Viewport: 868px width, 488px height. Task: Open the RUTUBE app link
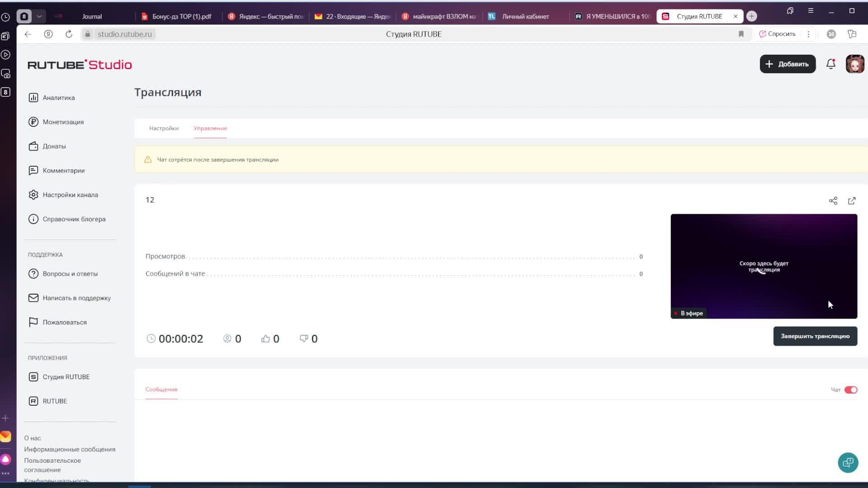47,401
